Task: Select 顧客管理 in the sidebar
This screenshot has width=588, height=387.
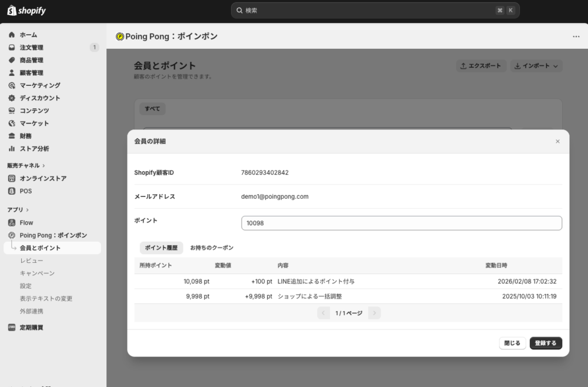Action: point(31,73)
